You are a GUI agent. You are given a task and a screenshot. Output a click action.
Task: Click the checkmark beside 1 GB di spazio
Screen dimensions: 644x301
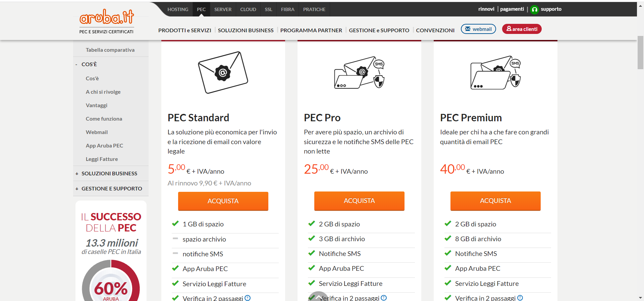tap(175, 223)
